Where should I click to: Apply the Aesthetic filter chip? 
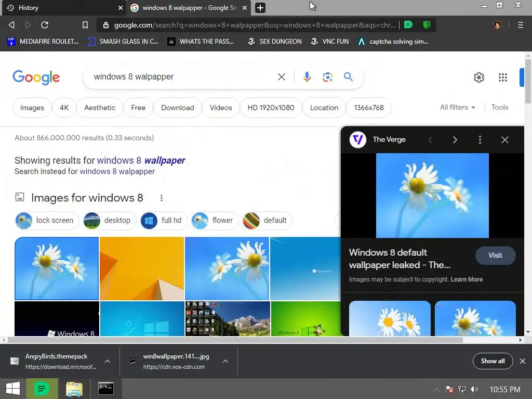(x=100, y=108)
